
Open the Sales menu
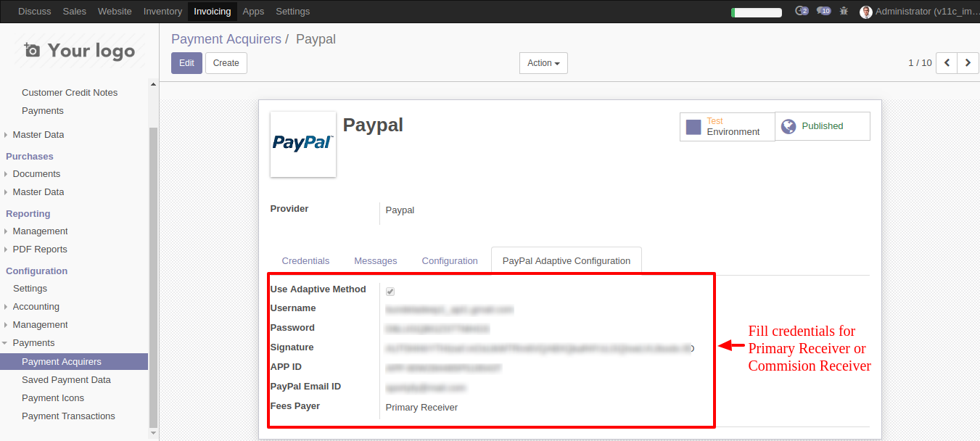pos(75,11)
